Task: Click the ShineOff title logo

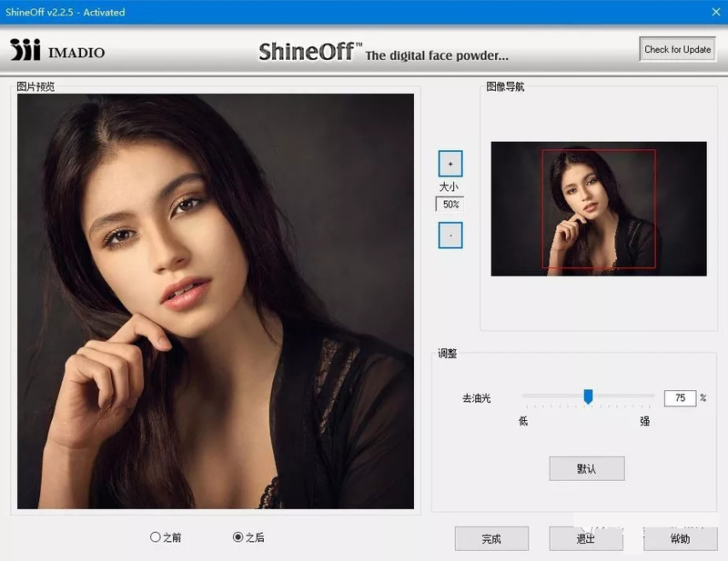Action: tap(383, 53)
